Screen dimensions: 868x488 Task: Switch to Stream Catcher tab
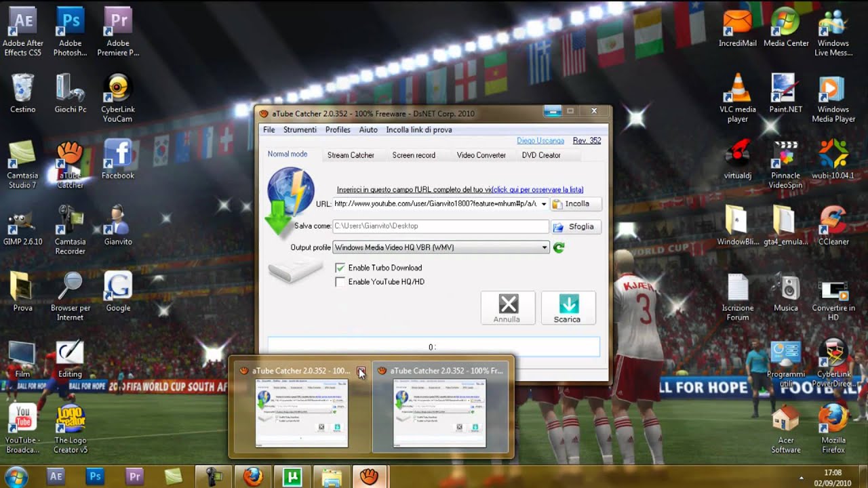351,155
